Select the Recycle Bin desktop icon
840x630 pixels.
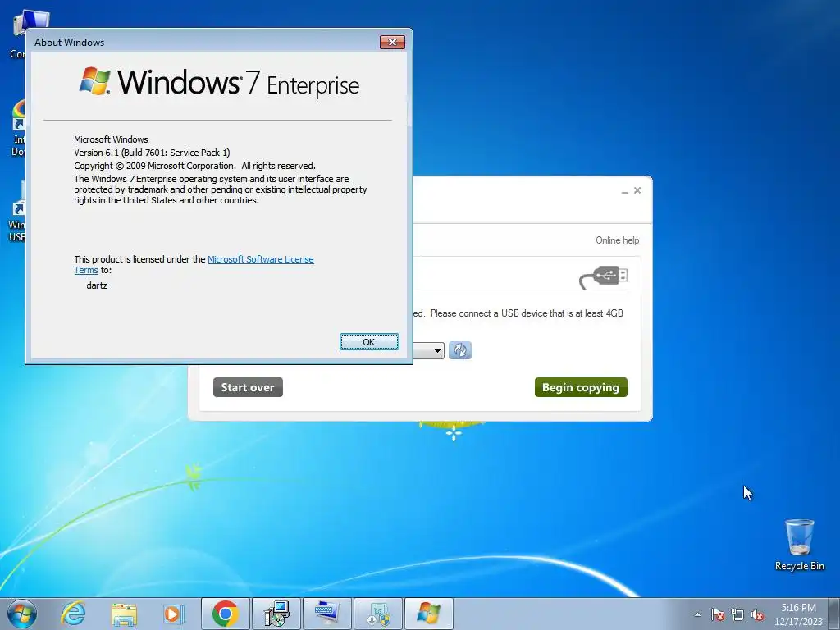(799, 545)
